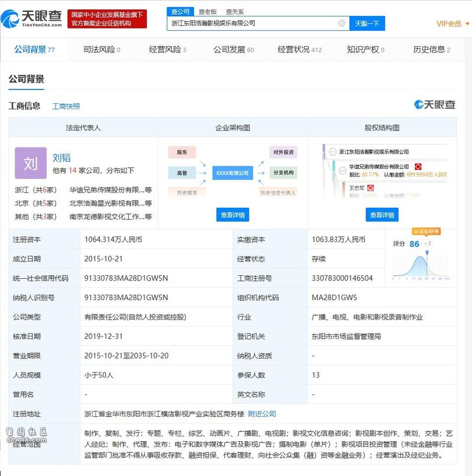Select the 查关系 search tab
The width and height of the screenshot is (472, 476).
[x=235, y=12]
